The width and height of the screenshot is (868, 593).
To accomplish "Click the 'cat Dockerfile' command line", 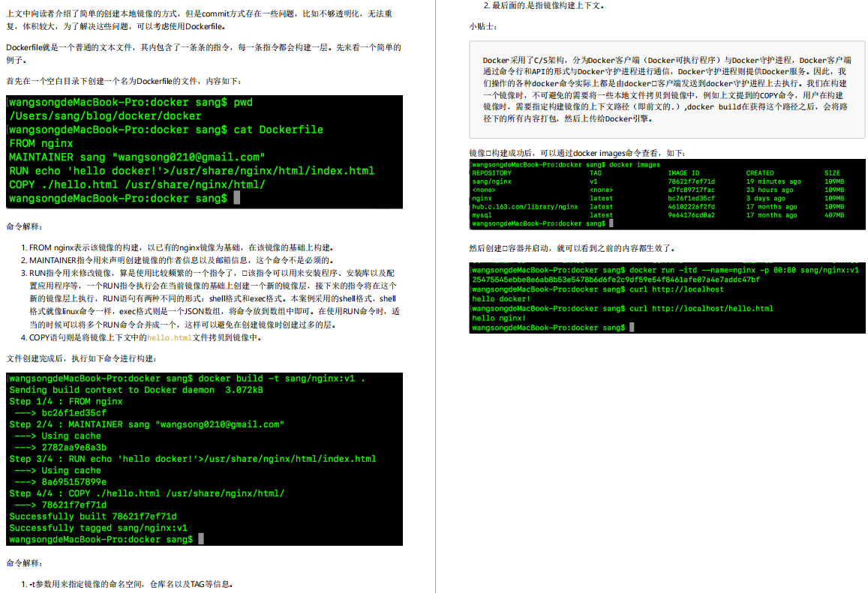I will point(166,130).
